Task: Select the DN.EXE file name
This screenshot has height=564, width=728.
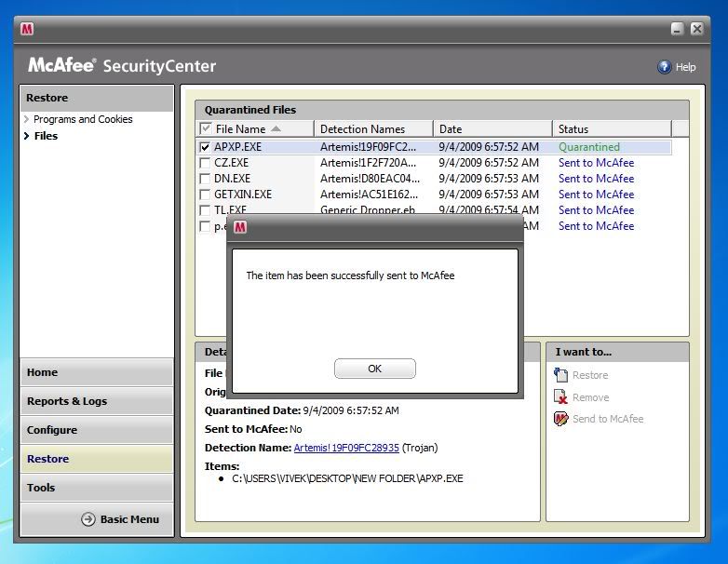Action: tap(232, 179)
